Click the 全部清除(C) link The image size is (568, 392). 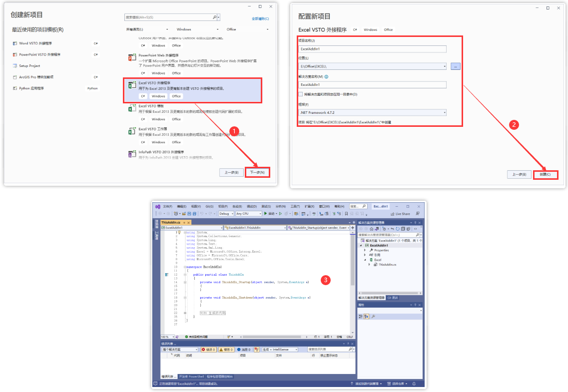point(260,18)
